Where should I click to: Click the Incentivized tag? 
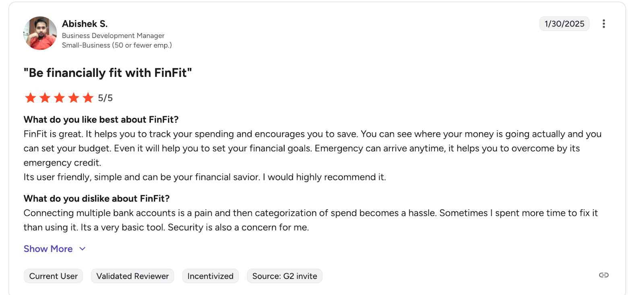[210, 276]
